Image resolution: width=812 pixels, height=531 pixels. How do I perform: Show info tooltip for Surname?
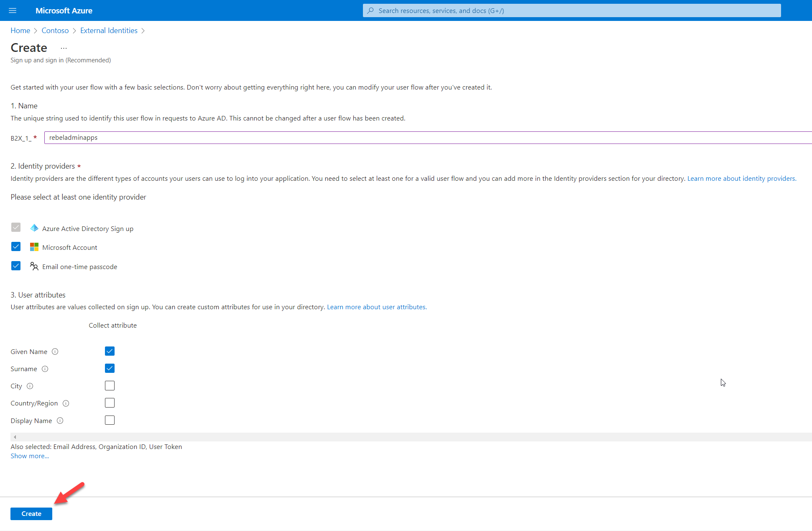[x=45, y=369]
